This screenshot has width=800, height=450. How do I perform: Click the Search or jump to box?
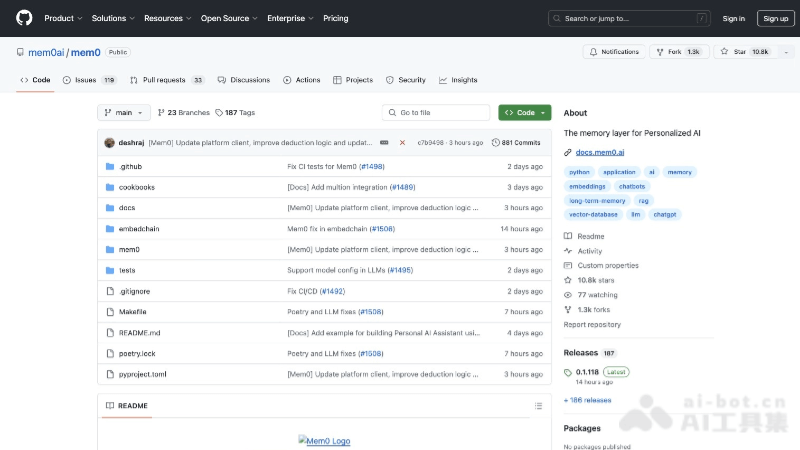point(629,18)
